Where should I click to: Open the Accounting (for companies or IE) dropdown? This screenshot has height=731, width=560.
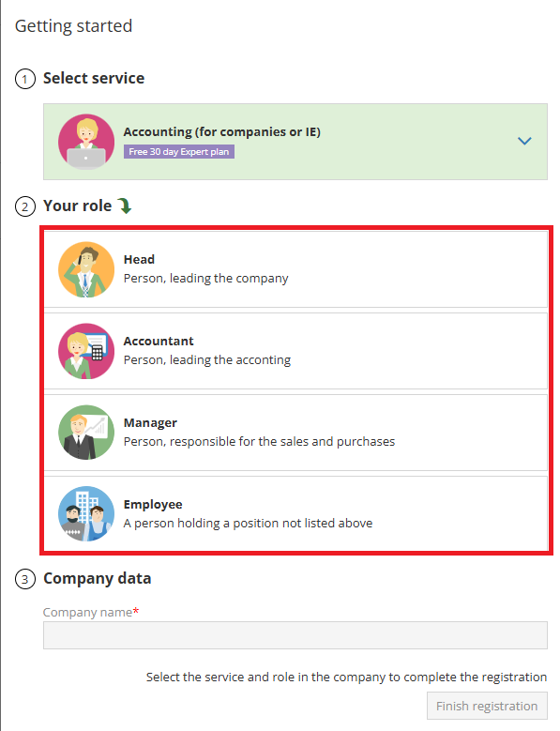point(295,142)
